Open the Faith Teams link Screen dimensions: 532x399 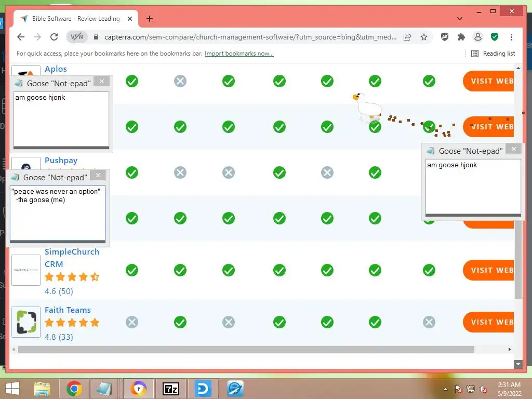tap(68, 310)
